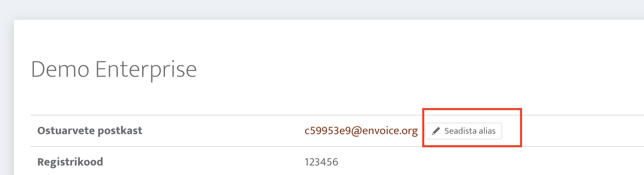Click the word Enterprise in the title

click(146, 70)
